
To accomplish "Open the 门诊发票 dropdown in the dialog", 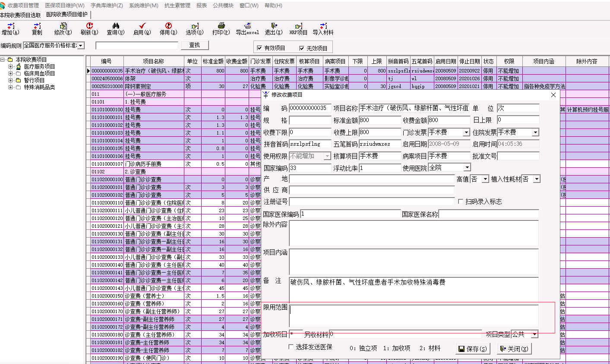I will tap(466, 132).
